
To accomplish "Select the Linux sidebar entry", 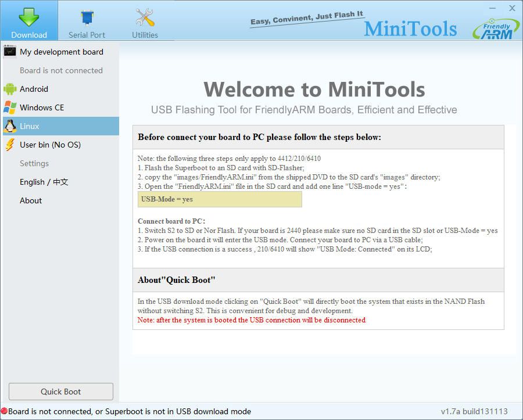I will [x=61, y=126].
